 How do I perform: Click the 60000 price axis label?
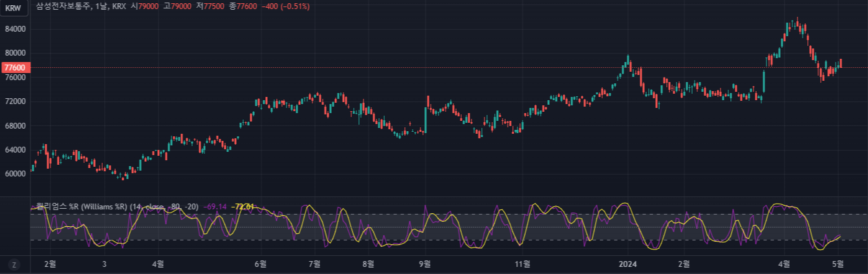14,174
